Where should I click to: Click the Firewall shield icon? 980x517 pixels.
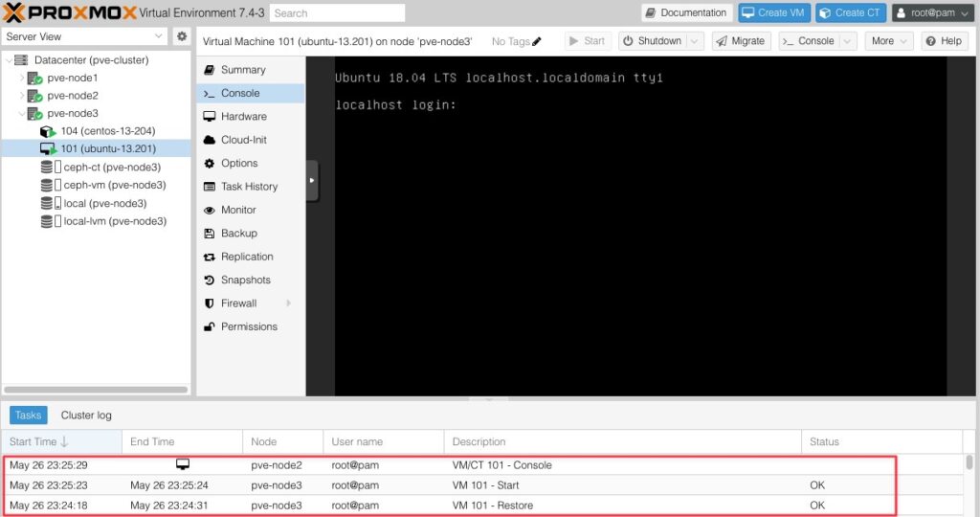point(210,303)
